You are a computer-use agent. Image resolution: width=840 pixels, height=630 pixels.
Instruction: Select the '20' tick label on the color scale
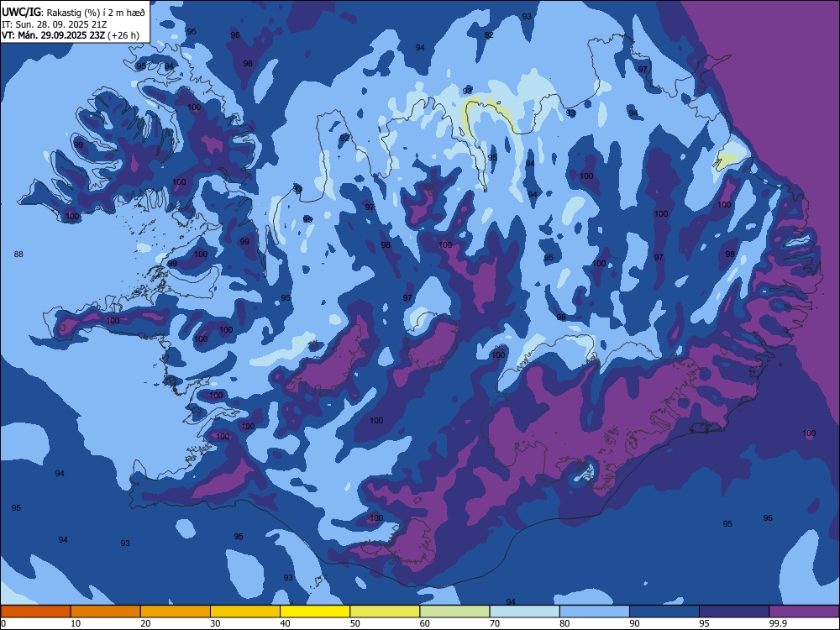tap(145, 623)
